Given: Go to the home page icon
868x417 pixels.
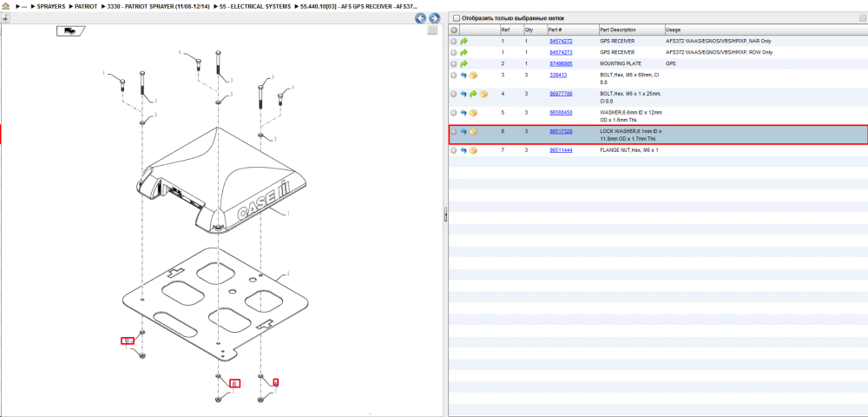Looking at the screenshot, I should (5, 6).
